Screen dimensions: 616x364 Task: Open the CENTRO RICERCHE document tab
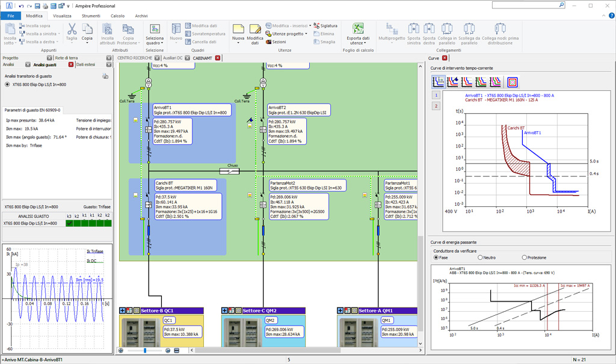pyautogui.click(x=134, y=58)
